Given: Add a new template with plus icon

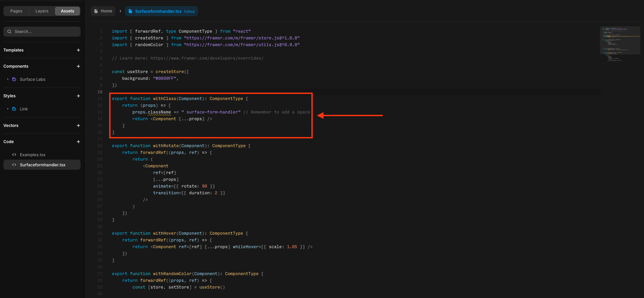Looking at the screenshot, I should click(78, 50).
